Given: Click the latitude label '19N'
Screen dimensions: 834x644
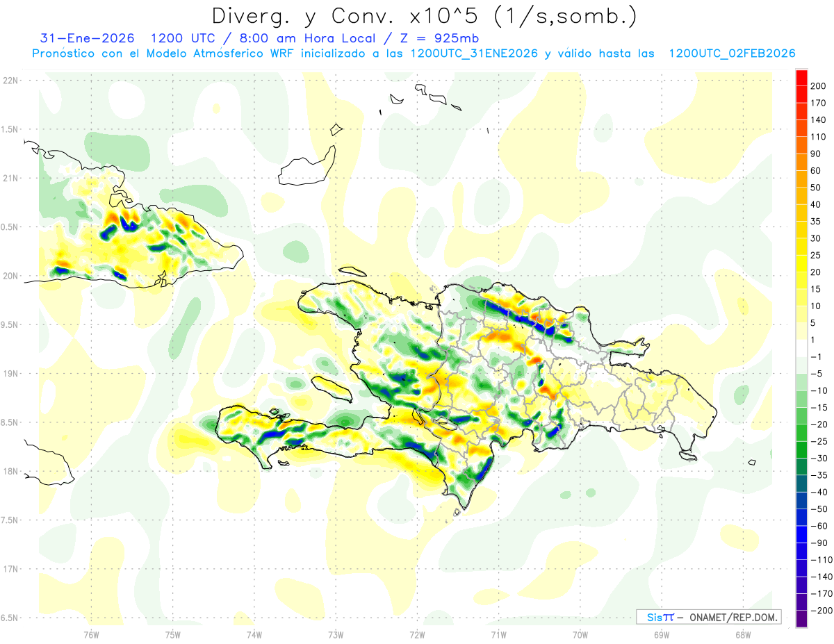Looking at the screenshot, I should [10, 374].
